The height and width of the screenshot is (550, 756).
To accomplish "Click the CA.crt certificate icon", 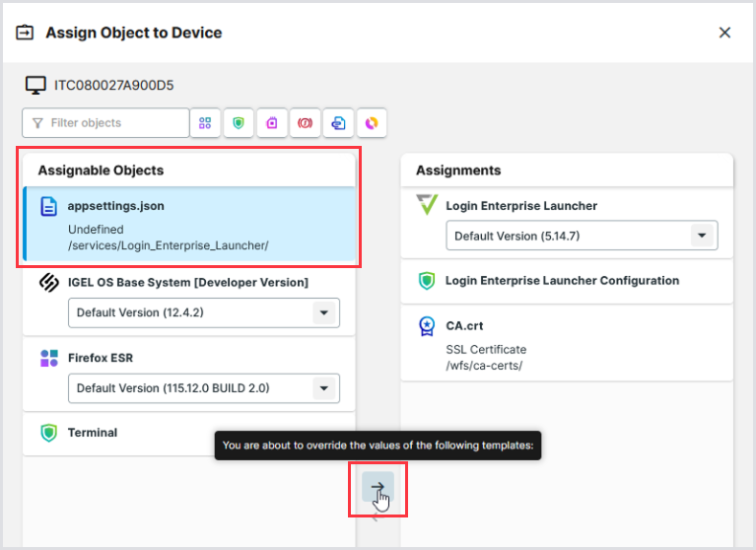I will 426,327.
